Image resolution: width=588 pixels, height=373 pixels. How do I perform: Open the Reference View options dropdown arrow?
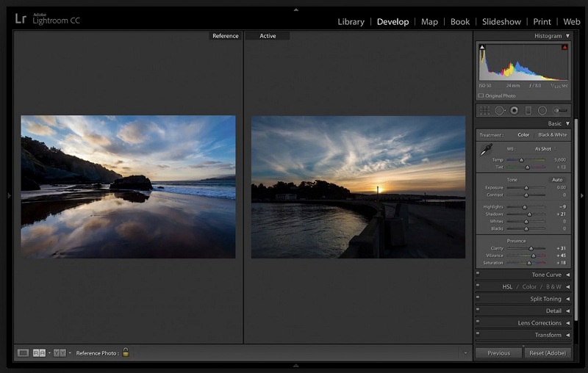pyautogui.click(x=49, y=352)
